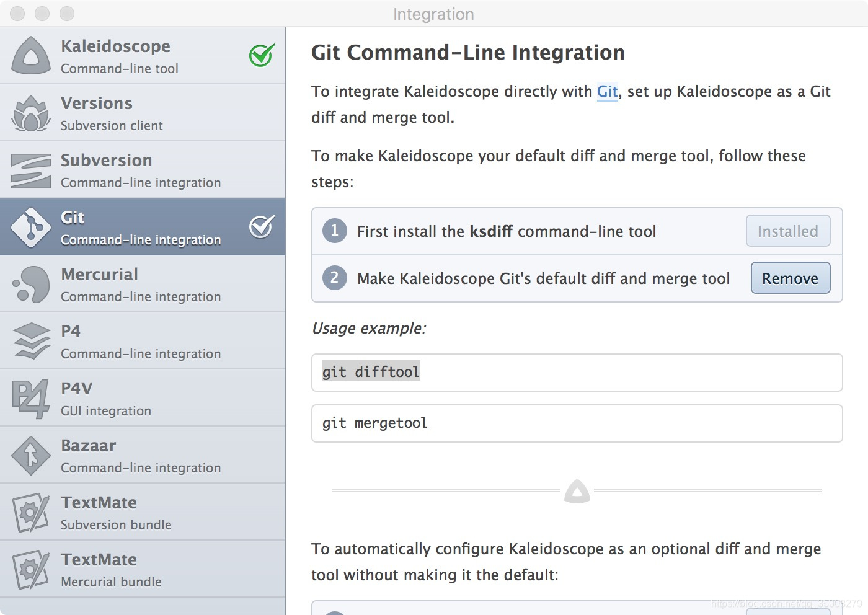The height and width of the screenshot is (615, 868).
Task: Click the Remove button for Git default tool
Action: coord(790,278)
